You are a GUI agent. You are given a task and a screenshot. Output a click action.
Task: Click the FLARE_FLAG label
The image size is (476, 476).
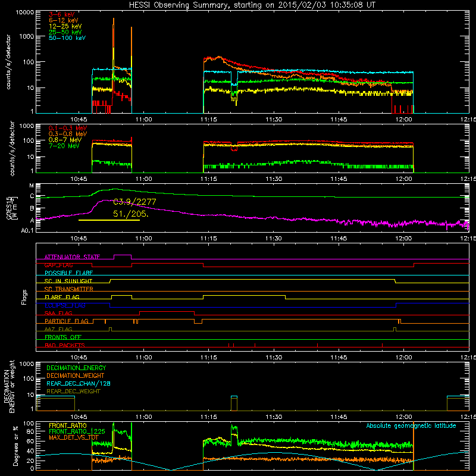pyautogui.click(x=62, y=297)
